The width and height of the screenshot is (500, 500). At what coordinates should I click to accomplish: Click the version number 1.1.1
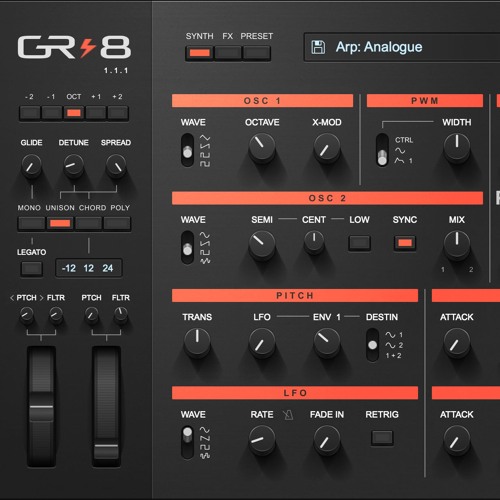point(116,71)
